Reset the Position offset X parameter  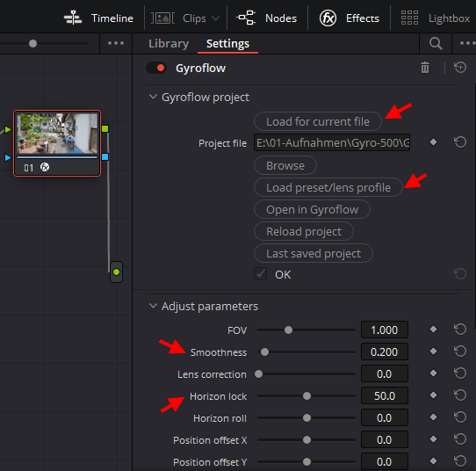click(x=460, y=438)
